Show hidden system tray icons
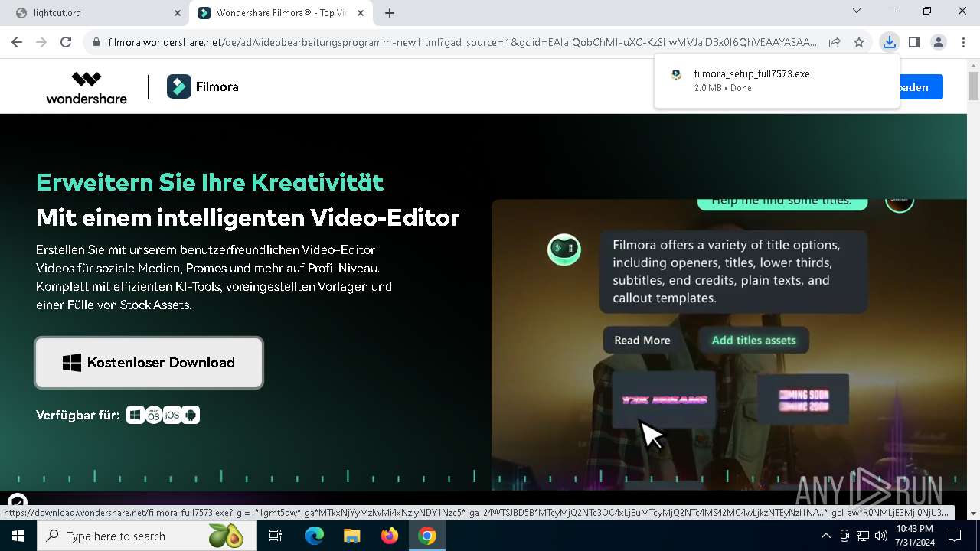This screenshot has height=551, width=980. [x=825, y=536]
